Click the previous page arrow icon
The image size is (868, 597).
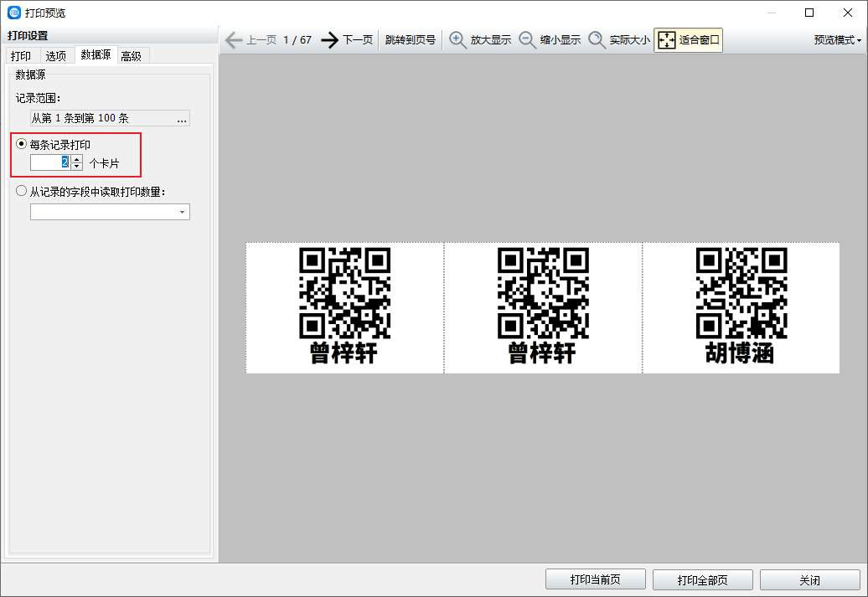tap(234, 40)
